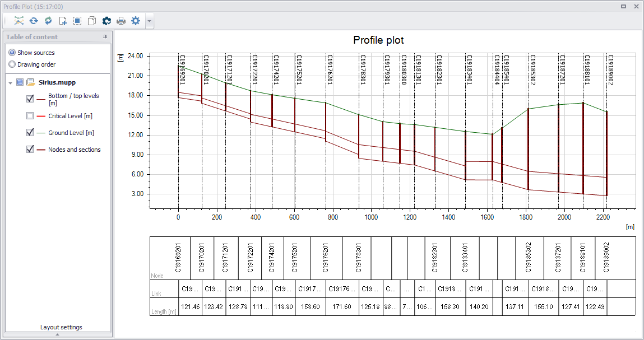Click the C19170201 node table cell

(x=202, y=258)
